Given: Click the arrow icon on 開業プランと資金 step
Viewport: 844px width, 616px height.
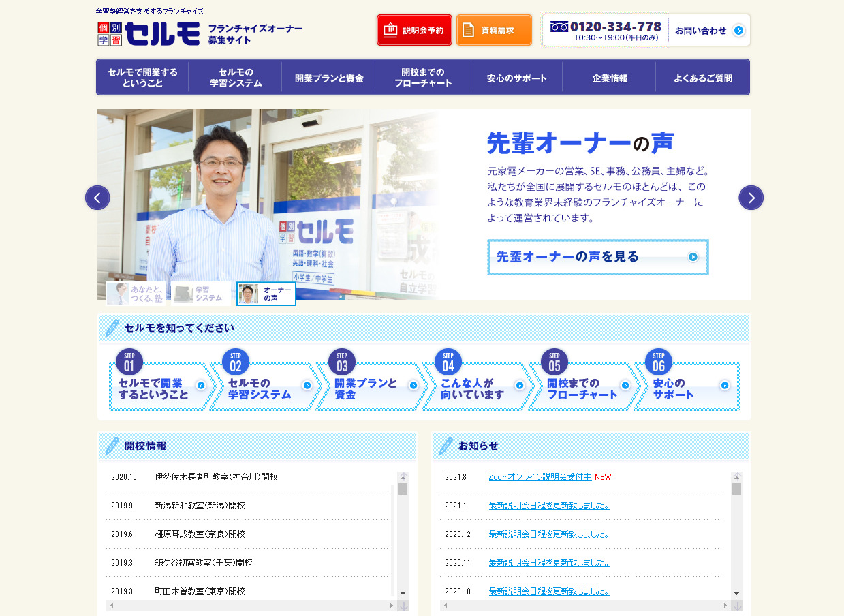Looking at the screenshot, I should click(413, 385).
